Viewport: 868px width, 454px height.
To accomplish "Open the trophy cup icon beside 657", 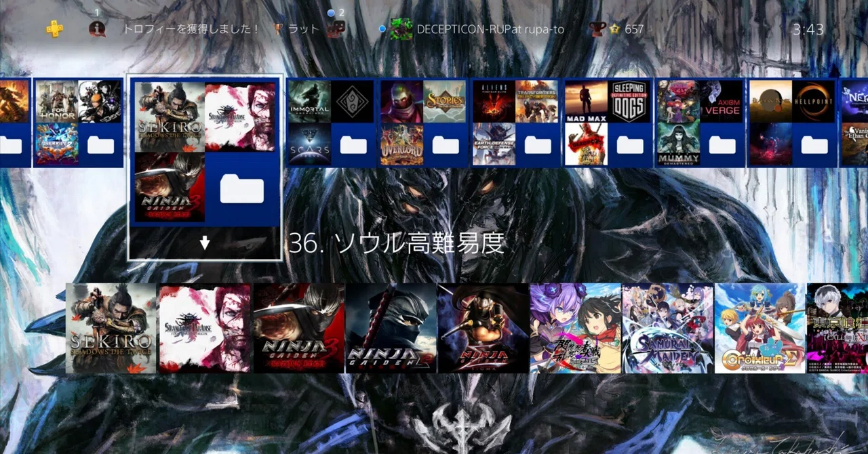I will point(597,28).
